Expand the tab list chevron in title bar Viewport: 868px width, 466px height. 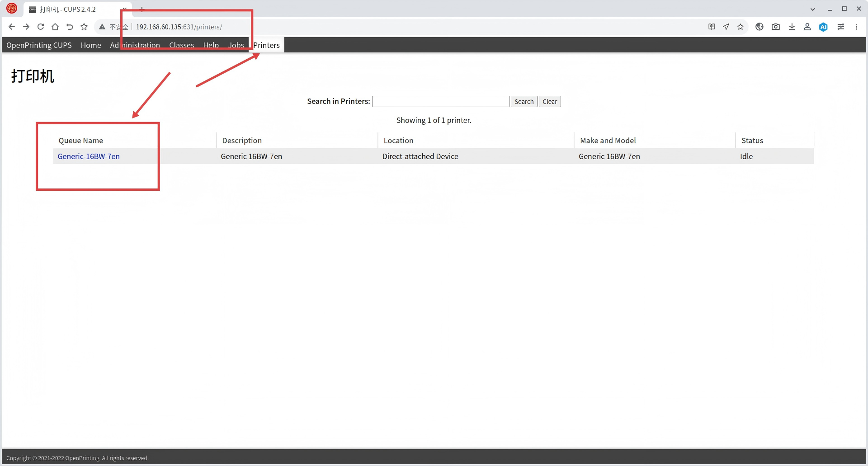[x=813, y=9]
